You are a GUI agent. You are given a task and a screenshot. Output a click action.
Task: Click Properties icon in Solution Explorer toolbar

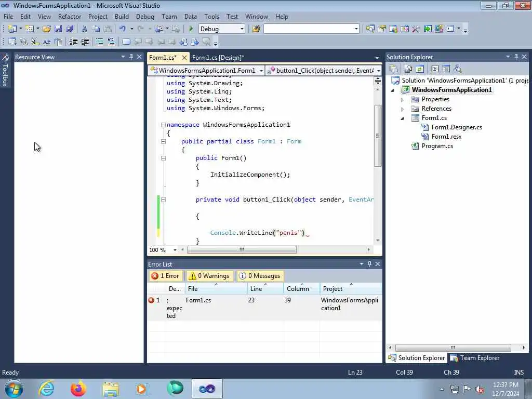tap(394, 69)
